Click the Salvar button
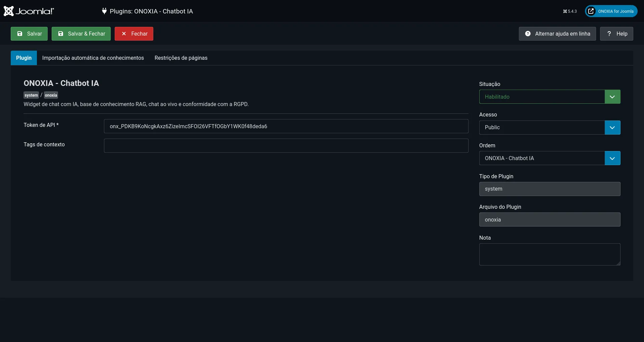Image resolution: width=644 pixels, height=342 pixels. 29,34
